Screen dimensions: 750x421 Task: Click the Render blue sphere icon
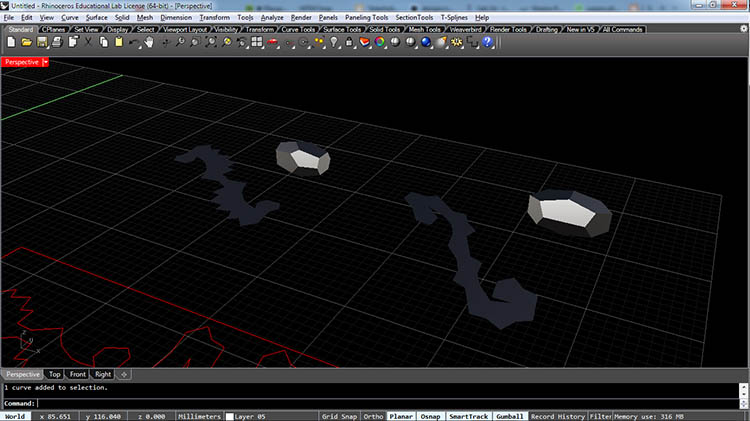click(x=426, y=42)
